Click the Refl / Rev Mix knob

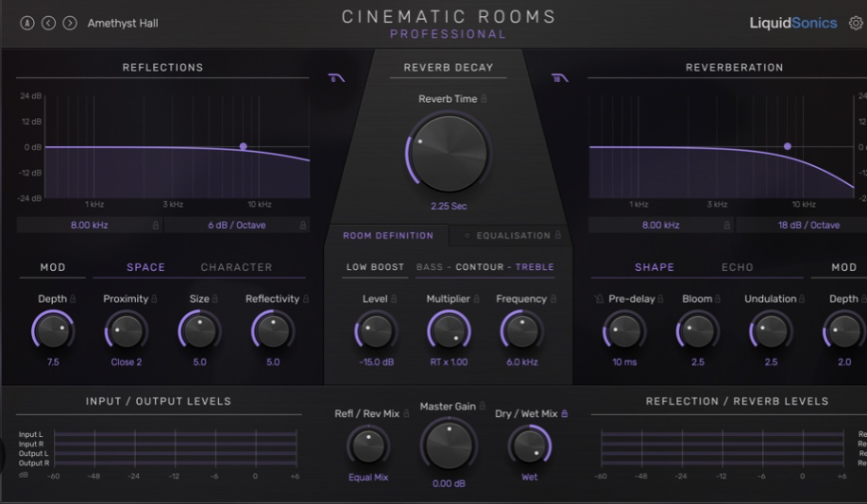(x=368, y=445)
